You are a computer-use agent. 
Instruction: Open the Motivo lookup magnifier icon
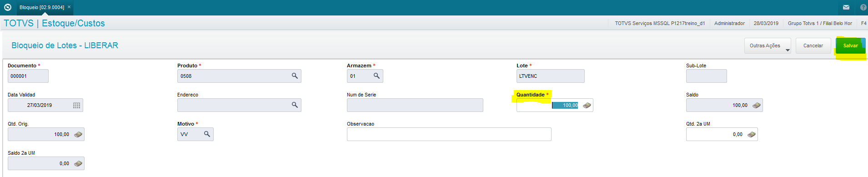pyautogui.click(x=207, y=134)
